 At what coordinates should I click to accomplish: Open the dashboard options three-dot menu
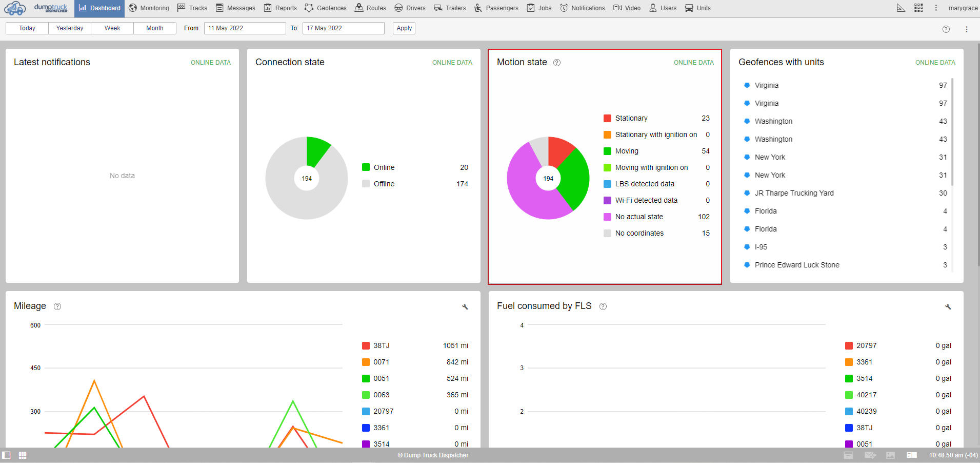[967, 29]
